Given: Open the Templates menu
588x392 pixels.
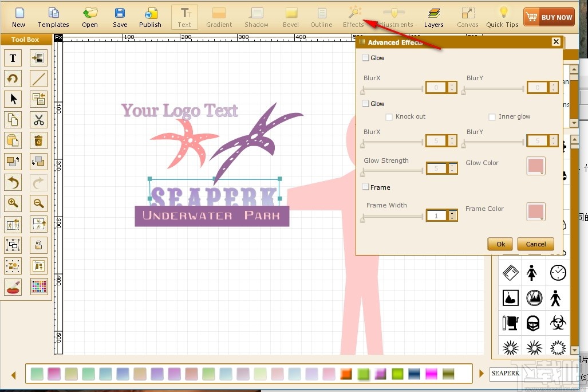Looking at the screenshot, I should click(x=53, y=17).
